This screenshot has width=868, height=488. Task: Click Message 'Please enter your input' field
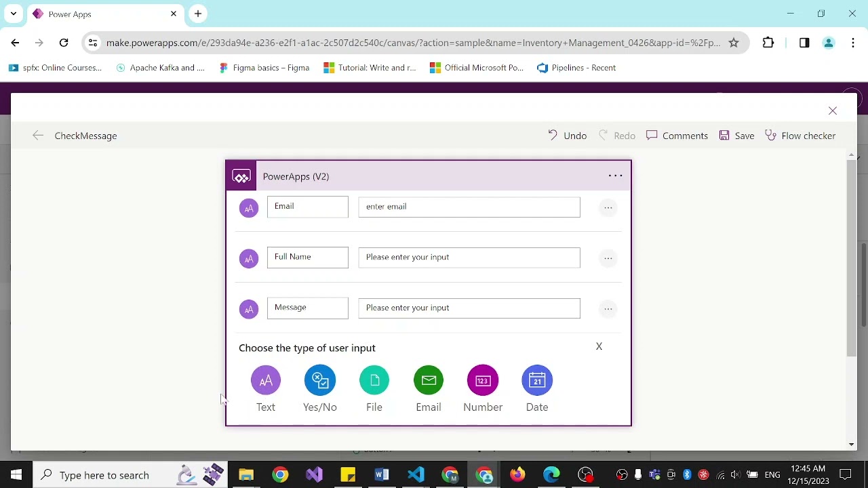click(x=469, y=308)
